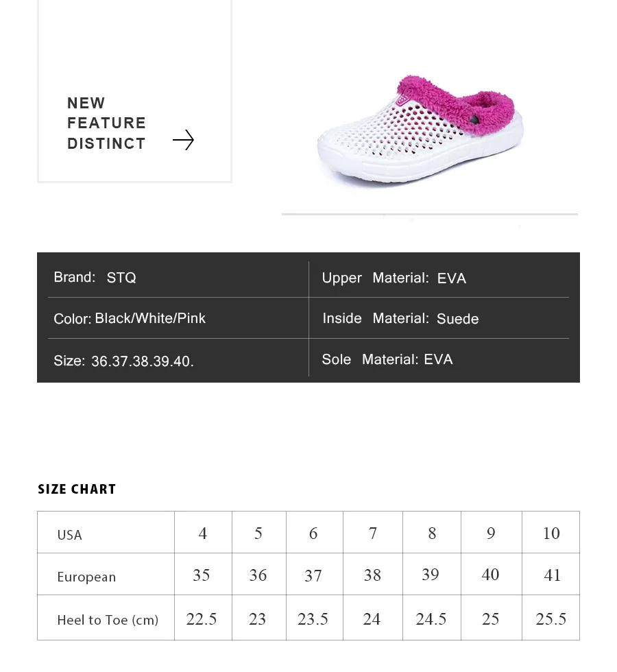This screenshot has width=617, height=672.
Task: Click European size 39 cell
Action: coord(432,575)
